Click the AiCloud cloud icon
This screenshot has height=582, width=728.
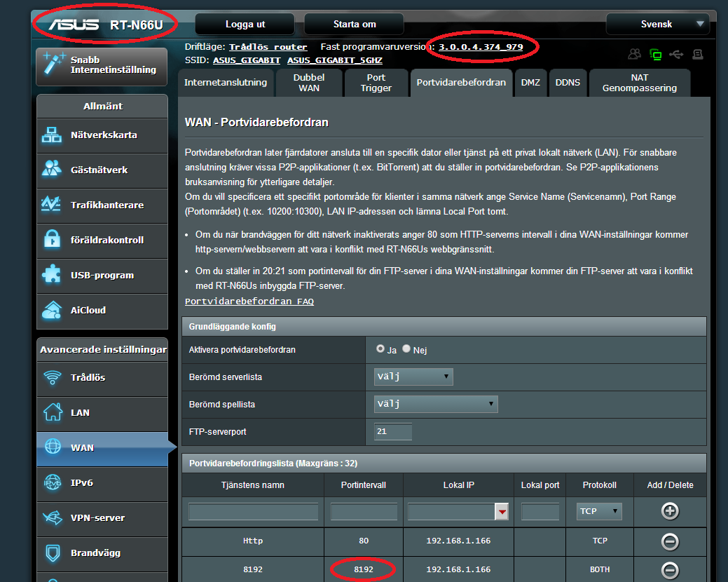tap(52, 310)
